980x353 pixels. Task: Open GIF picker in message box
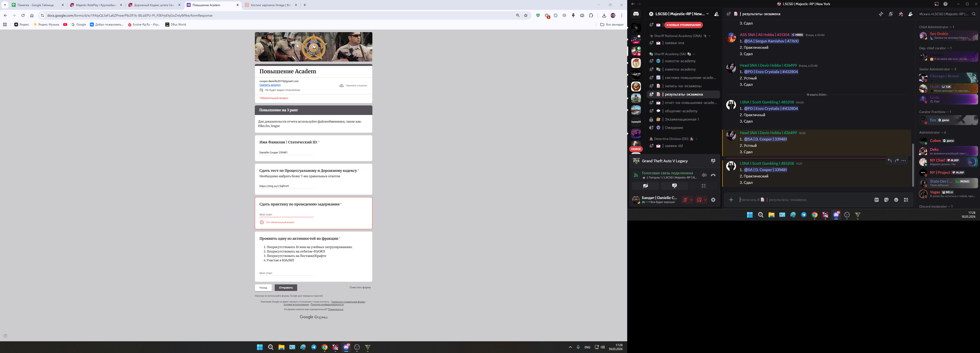coord(877,200)
